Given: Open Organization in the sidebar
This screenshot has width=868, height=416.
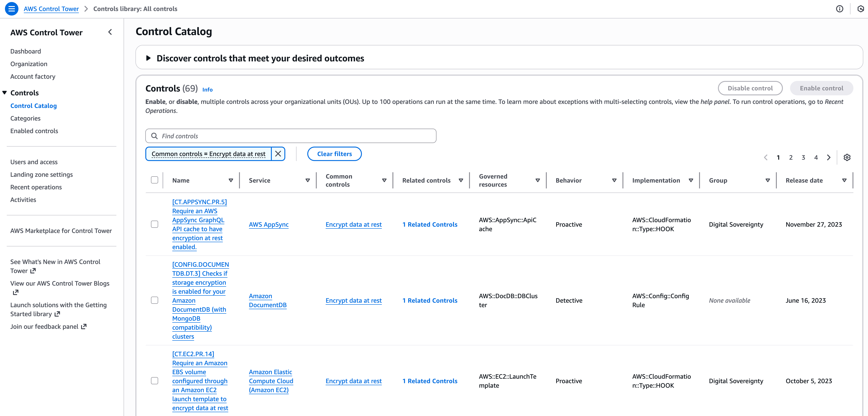Looking at the screenshot, I should tap(29, 64).
